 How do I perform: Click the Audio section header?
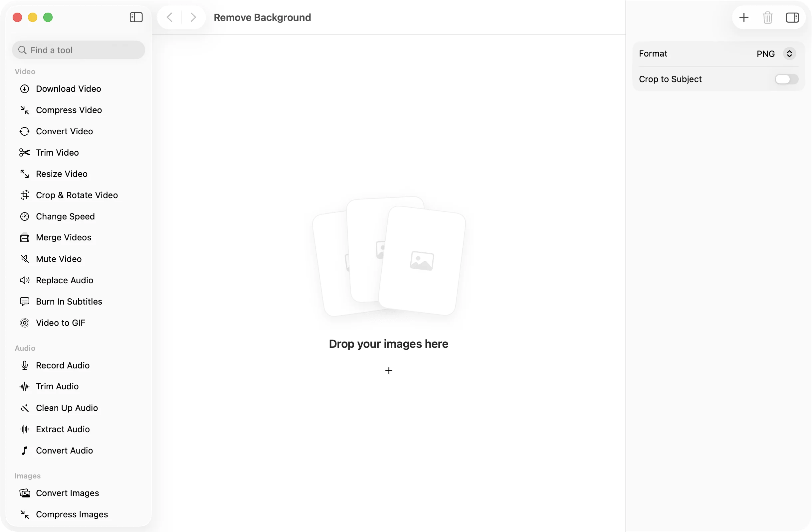tap(25, 348)
